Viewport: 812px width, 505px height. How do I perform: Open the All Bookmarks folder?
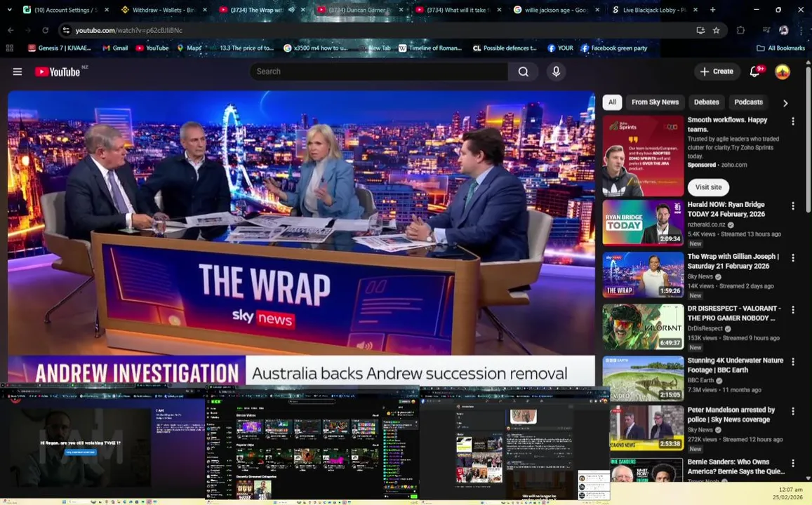(x=781, y=48)
